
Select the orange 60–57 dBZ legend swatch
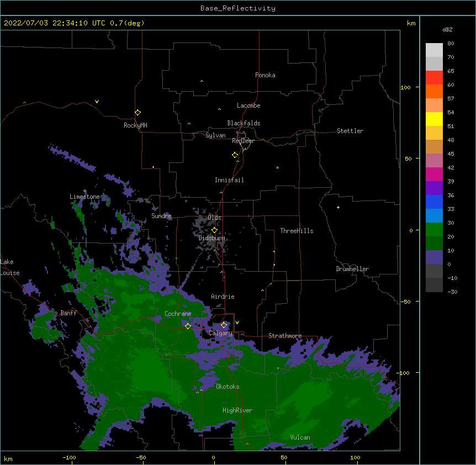pyautogui.click(x=434, y=91)
